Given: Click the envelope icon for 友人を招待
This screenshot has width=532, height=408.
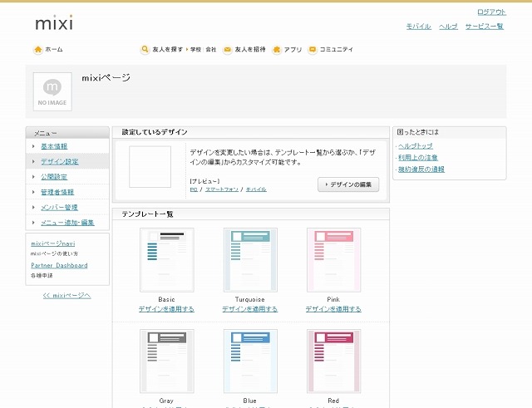Looking at the screenshot, I should coord(227,50).
